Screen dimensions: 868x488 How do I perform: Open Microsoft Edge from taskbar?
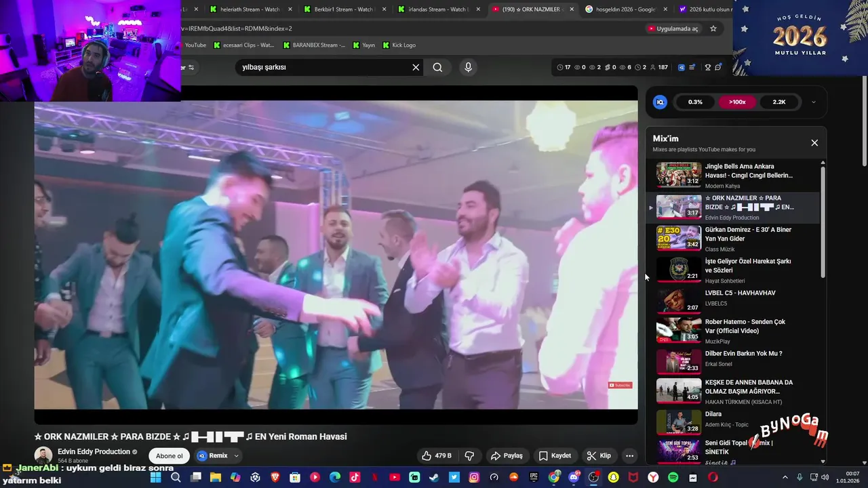[x=334, y=477]
